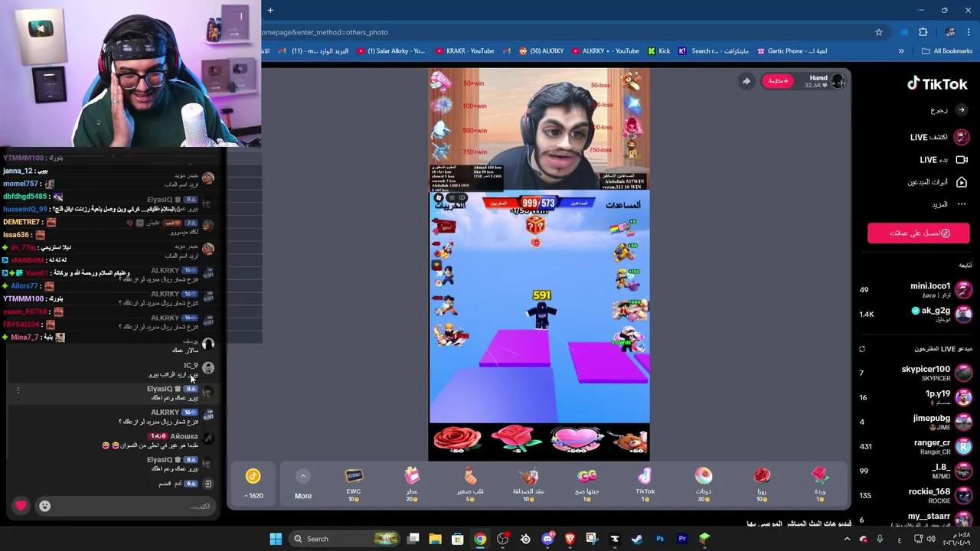Image resolution: width=980 pixels, height=551 pixels.
Task: Send the روزا rose gift
Action: pyautogui.click(x=761, y=484)
